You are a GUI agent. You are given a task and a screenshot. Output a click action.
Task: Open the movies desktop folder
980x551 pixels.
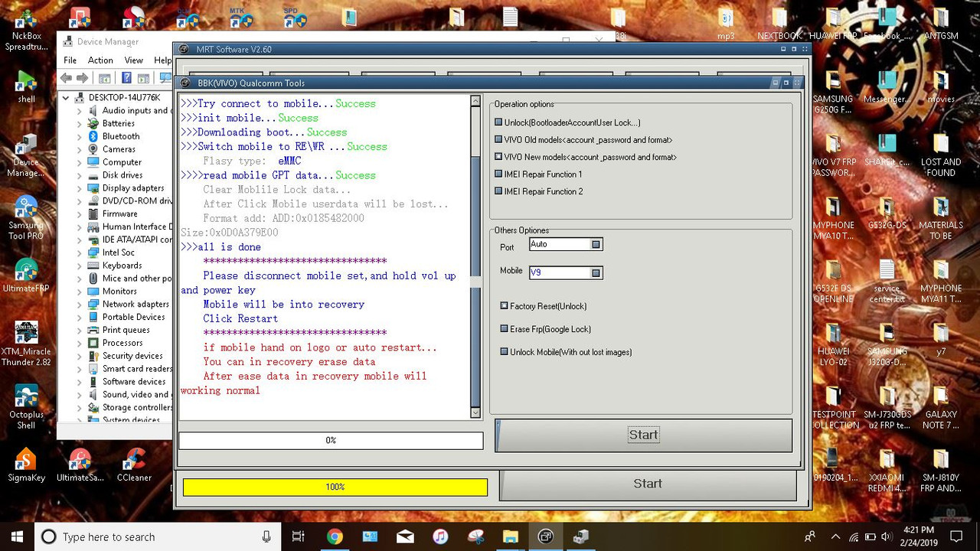click(941, 86)
